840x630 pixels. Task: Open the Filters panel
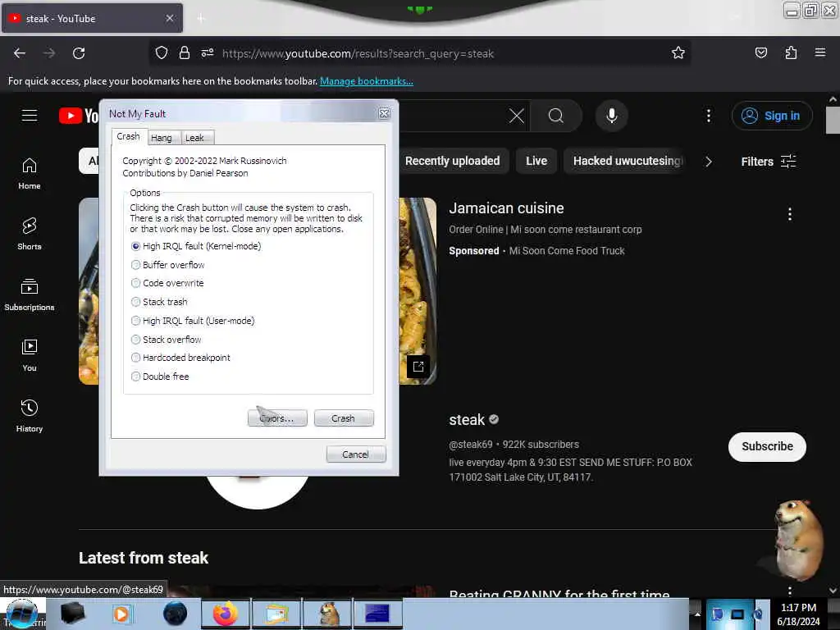pos(768,162)
